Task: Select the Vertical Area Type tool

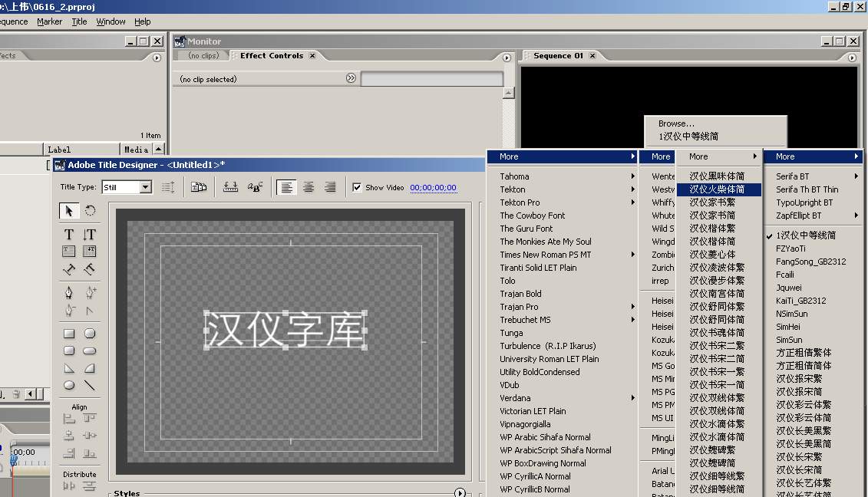Action: click(90, 252)
